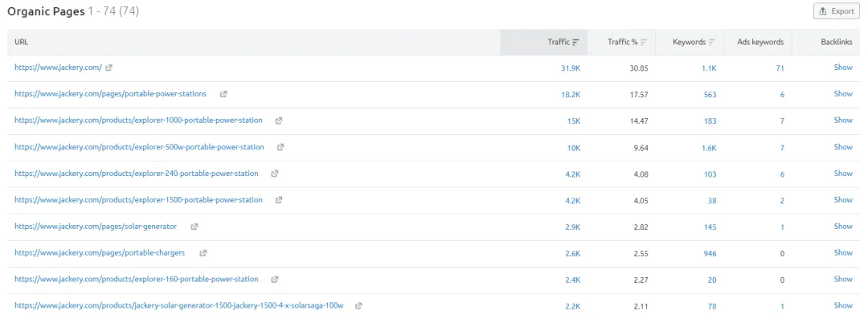Click traffic value 2.2K
Screen dimensions: 868x319
point(572,306)
